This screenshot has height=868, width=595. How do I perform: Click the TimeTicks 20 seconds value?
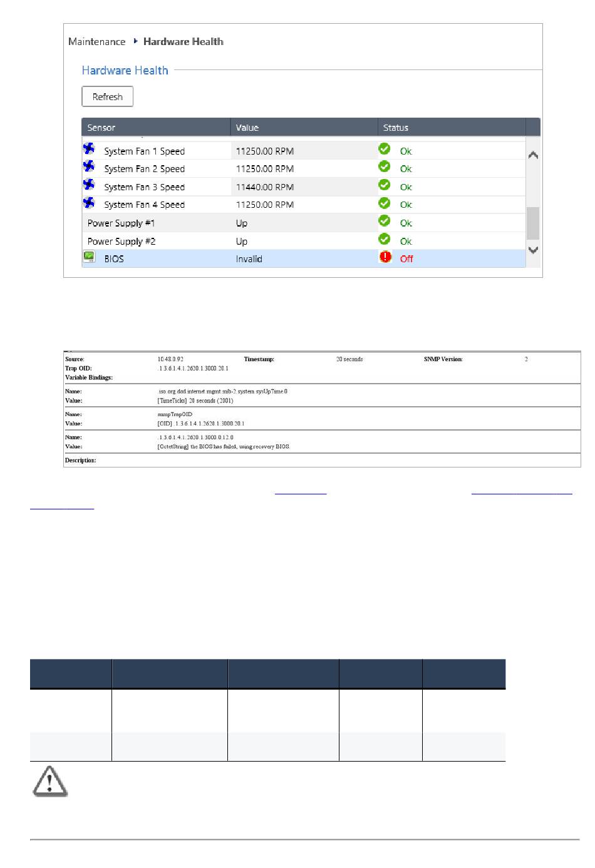click(x=195, y=401)
